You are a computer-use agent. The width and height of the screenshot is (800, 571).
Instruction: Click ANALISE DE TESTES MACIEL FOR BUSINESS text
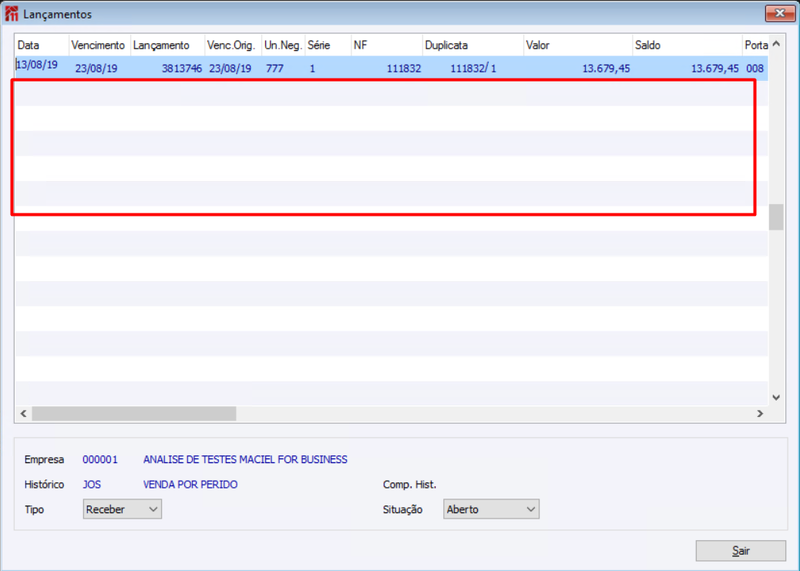[245, 460]
